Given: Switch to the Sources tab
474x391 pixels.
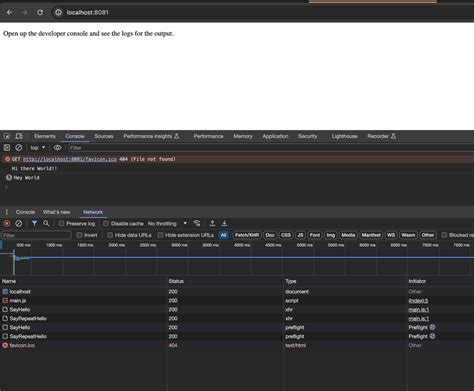Looking at the screenshot, I should pyautogui.click(x=104, y=136).
